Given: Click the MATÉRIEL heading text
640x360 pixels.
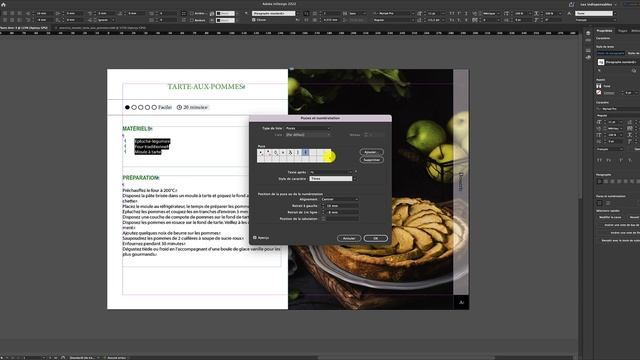Looking at the screenshot, I should click(x=137, y=129).
